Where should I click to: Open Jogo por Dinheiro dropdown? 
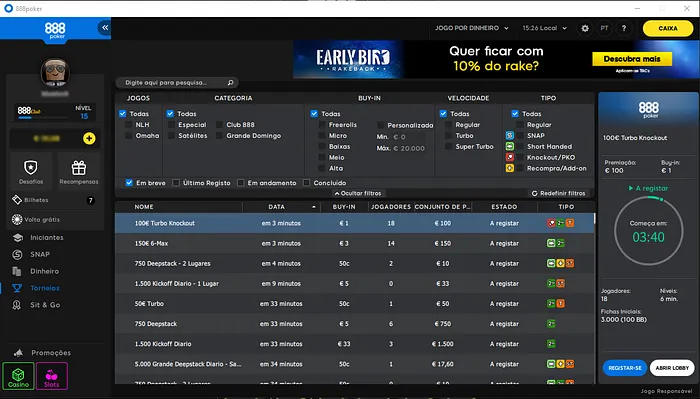[472, 28]
